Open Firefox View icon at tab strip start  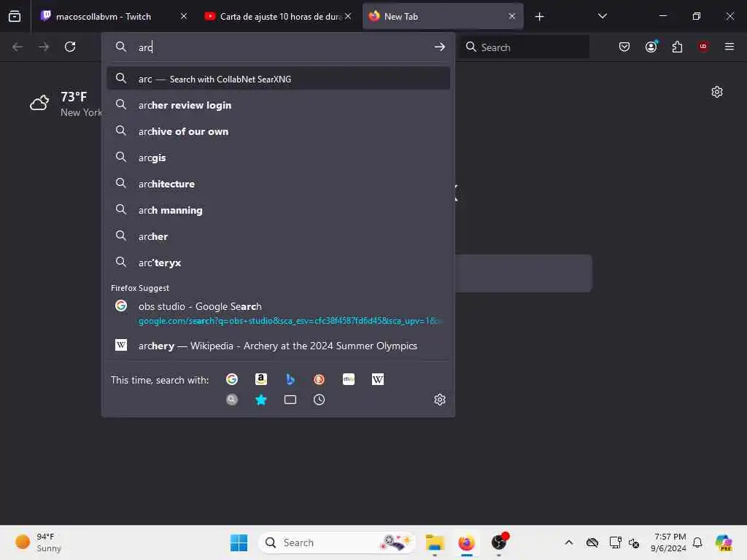click(x=15, y=16)
